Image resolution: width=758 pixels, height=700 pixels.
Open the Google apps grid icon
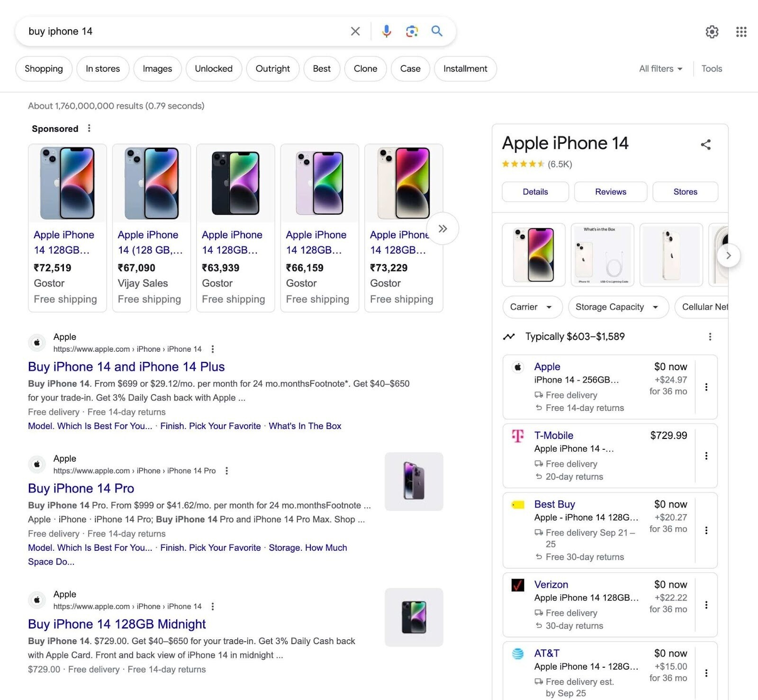point(741,32)
